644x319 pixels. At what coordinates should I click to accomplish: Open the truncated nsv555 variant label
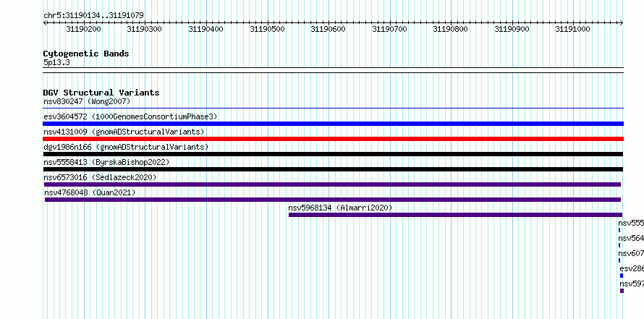click(631, 223)
